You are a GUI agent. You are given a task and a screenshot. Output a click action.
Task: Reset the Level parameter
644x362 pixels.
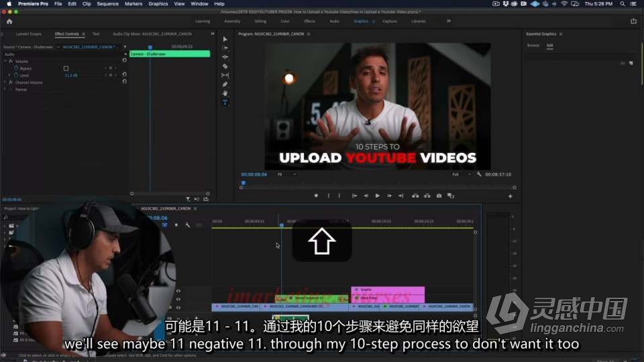tap(125, 74)
